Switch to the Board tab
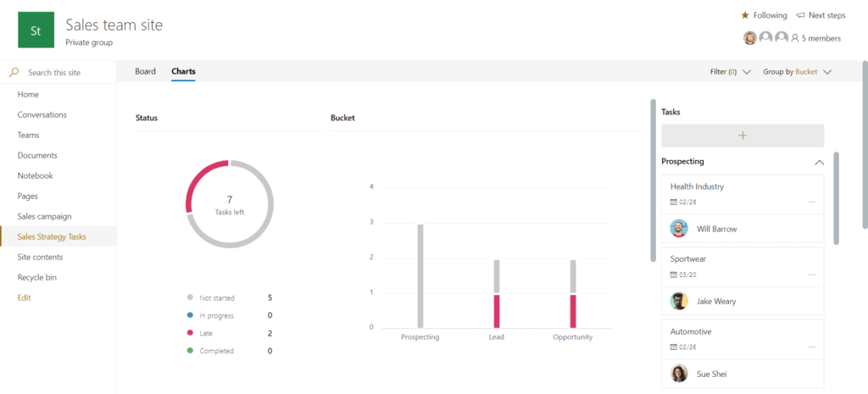868x394 pixels. pyautogui.click(x=145, y=72)
